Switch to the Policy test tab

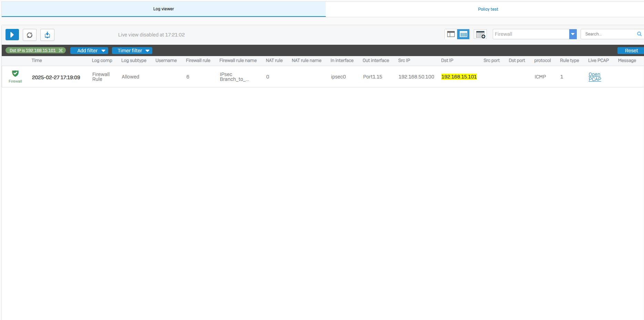point(488,9)
